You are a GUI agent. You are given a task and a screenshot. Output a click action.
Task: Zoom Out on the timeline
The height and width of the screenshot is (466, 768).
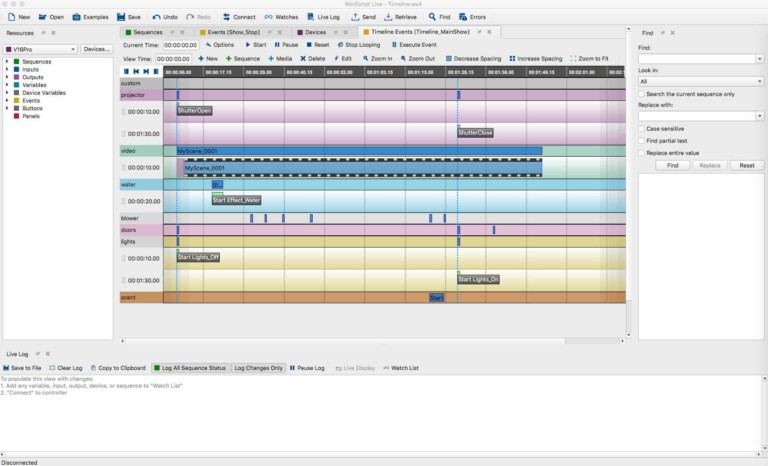417,58
